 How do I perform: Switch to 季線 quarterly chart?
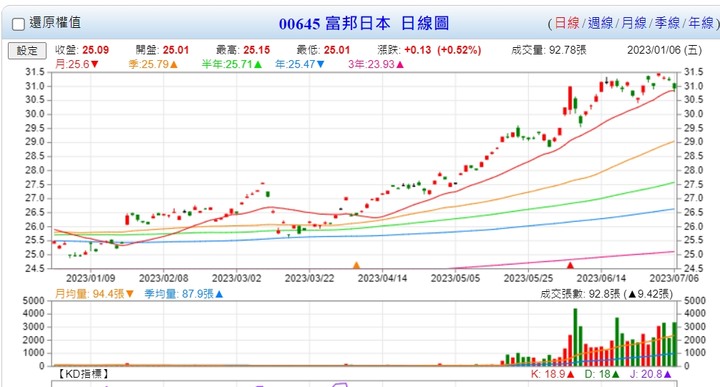tap(667, 23)
